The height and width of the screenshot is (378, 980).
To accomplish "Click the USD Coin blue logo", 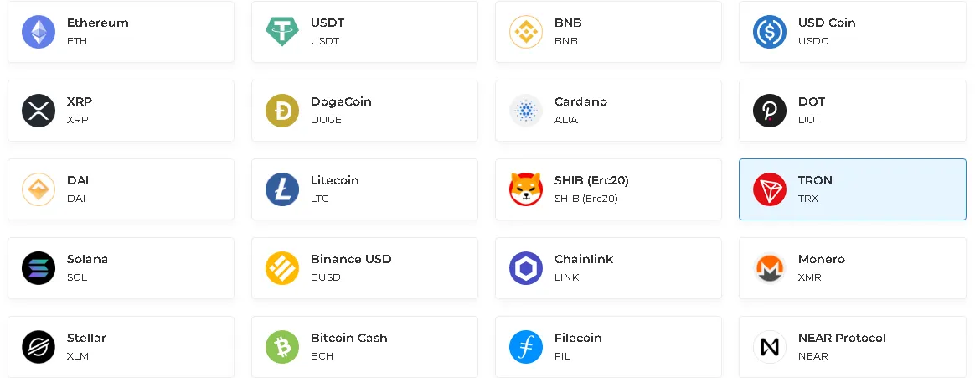I will (x=770, y=32).
